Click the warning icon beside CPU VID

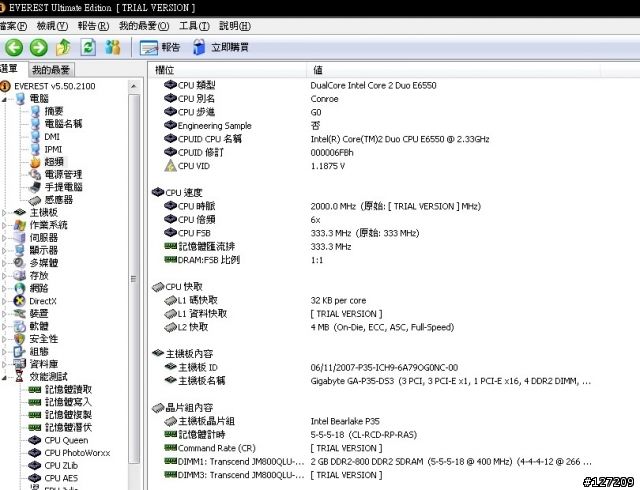click(170, 166)
